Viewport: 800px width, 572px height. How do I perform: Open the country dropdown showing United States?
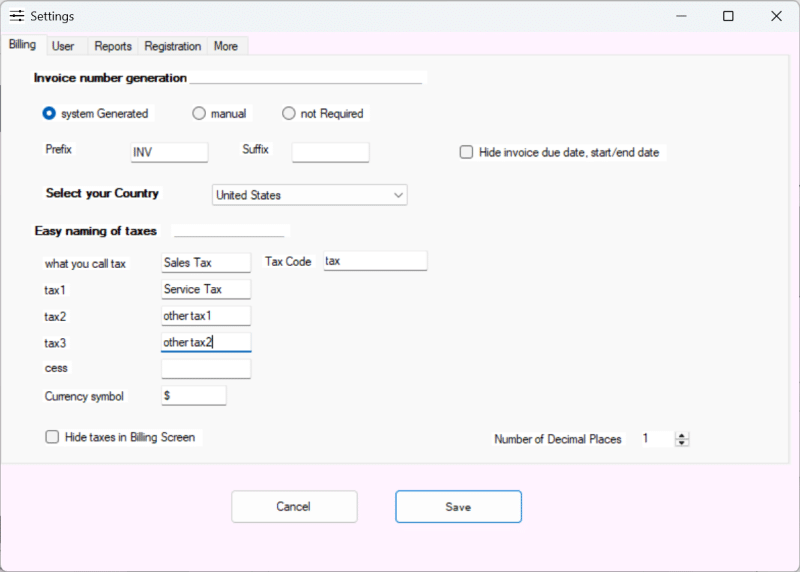point(309,195)
